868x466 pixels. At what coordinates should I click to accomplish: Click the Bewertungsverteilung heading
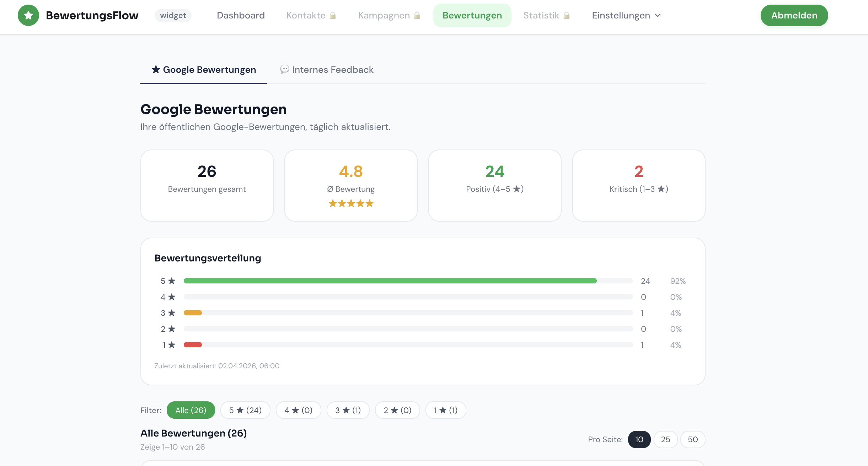click(x=208, y=258)
